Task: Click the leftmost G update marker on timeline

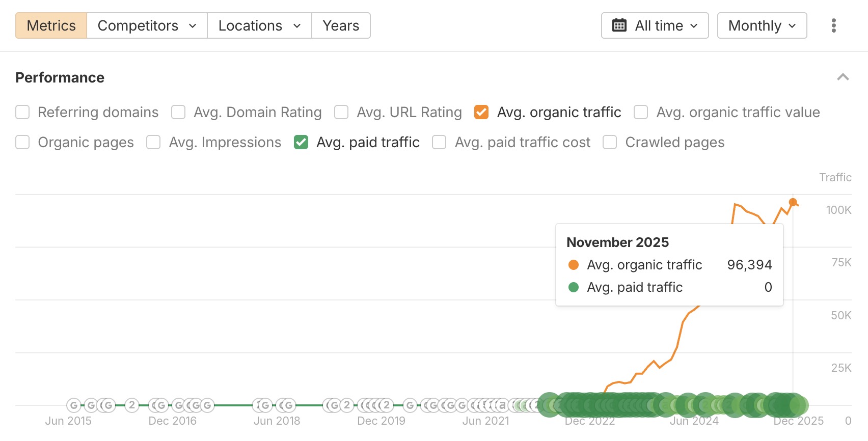Action: coord(74,405)
